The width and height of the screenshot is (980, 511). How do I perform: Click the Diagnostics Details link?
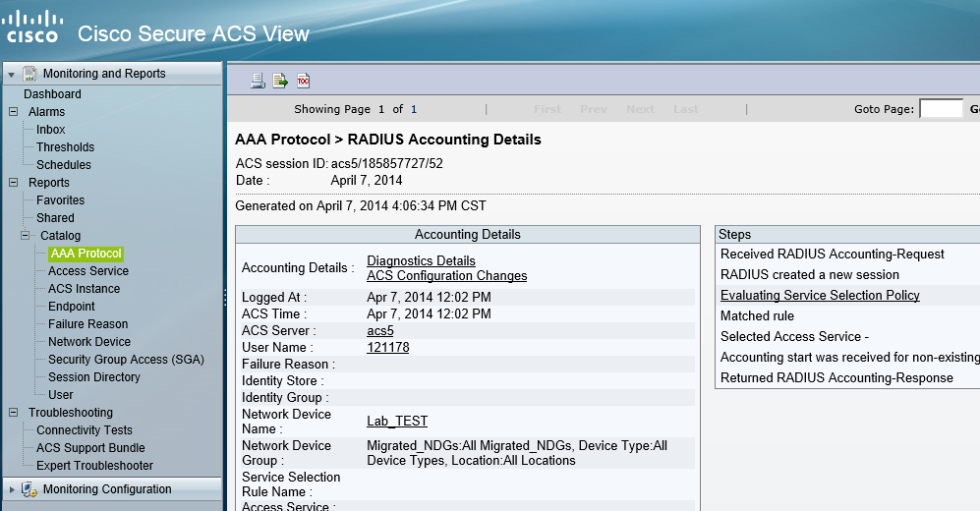tap(421, 260)
